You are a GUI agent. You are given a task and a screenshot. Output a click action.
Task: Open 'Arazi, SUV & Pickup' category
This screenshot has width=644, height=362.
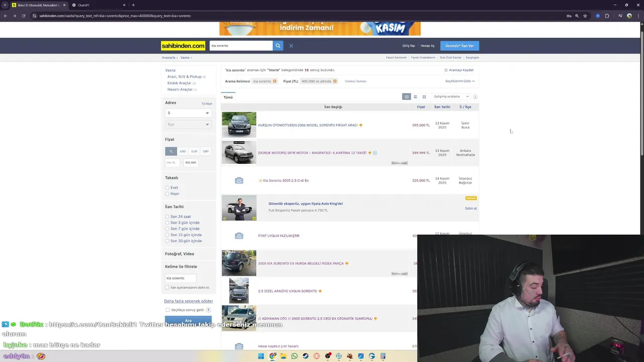(x=184, y=77)
